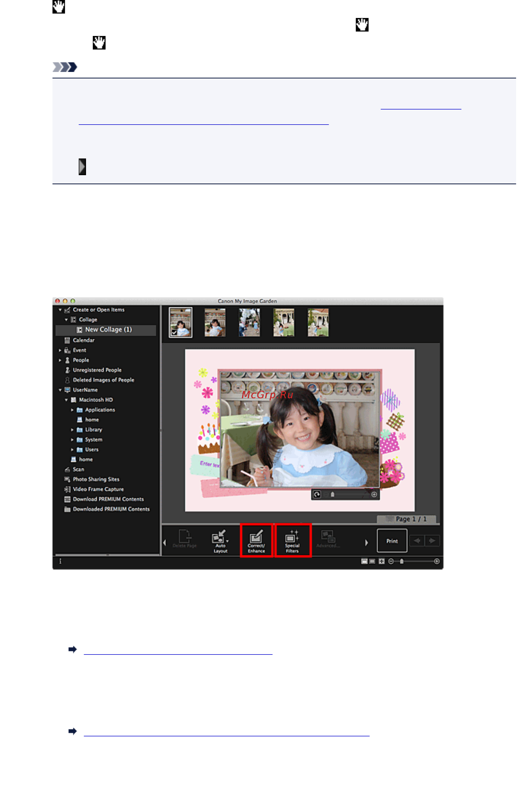
Task: Click the Correct/Enhance tool
Action: pyautogui.click(x=257, y=540)
